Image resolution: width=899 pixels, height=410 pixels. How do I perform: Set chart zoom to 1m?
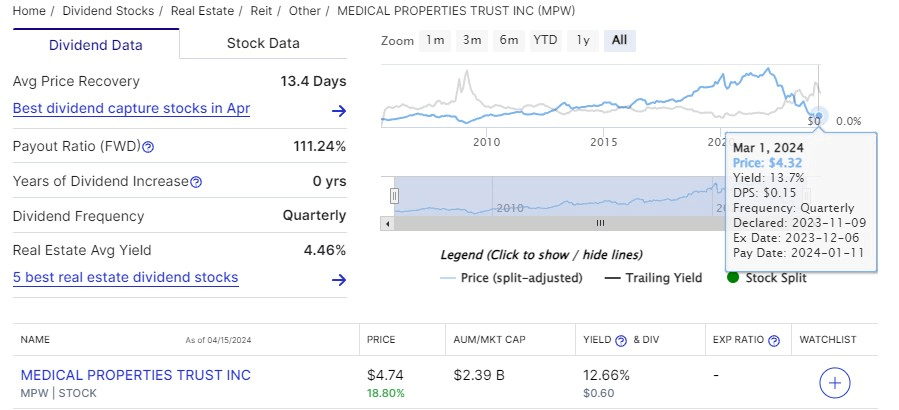pos(435,40)
